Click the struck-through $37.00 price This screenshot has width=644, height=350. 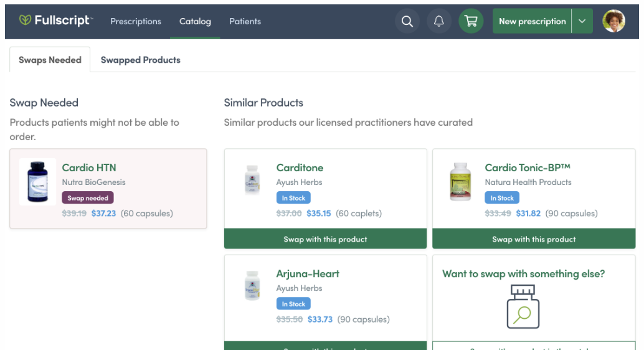coord(289,213)
